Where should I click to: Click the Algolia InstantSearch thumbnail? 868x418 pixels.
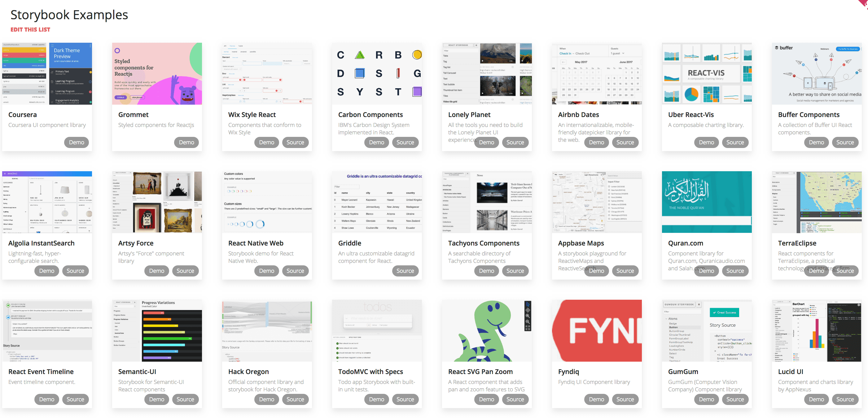[x=47, y=202]
